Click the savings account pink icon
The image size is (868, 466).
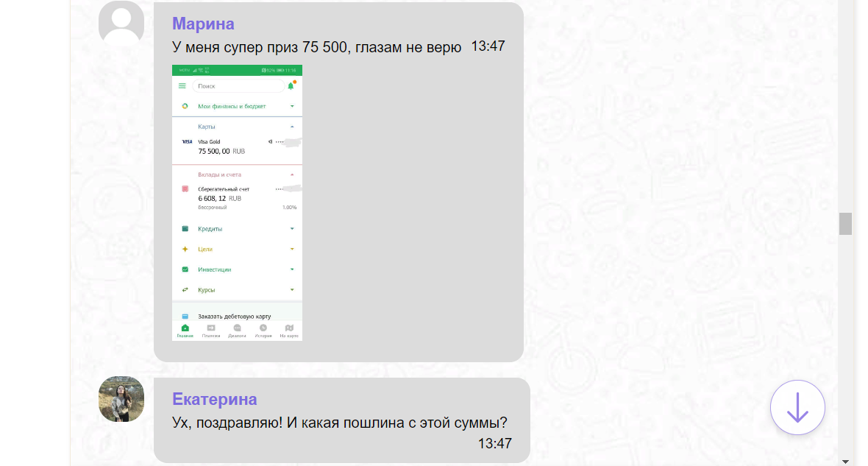tap(185, 189)
